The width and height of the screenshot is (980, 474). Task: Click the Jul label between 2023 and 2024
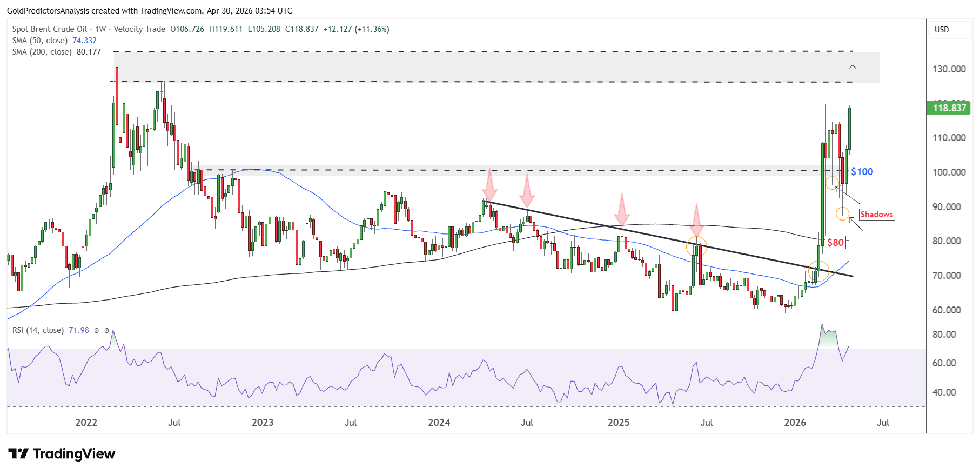[351, 423]
